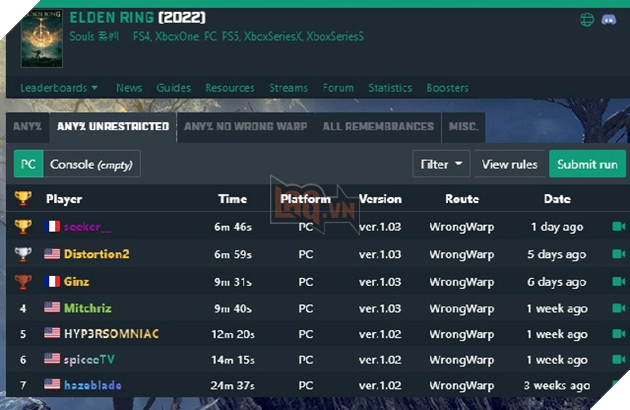Open the Filter dropdown
This screenshot has width=630, height=410.
441,164
